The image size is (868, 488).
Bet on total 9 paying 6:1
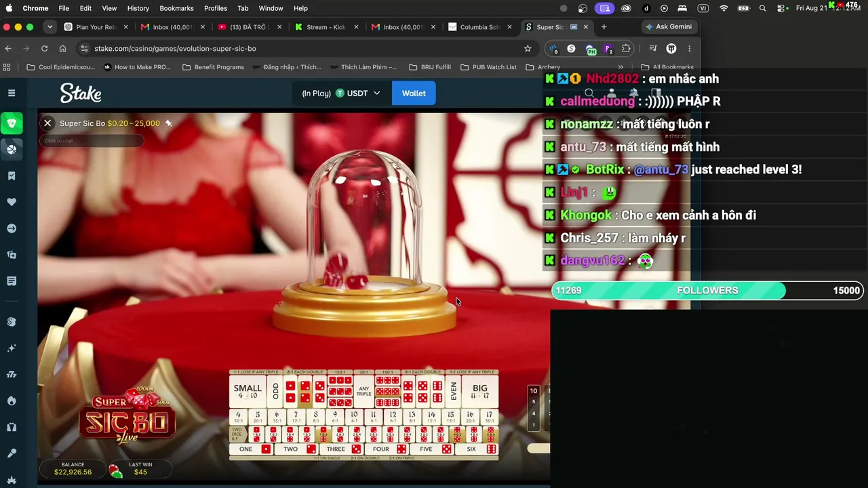(334, 417)
